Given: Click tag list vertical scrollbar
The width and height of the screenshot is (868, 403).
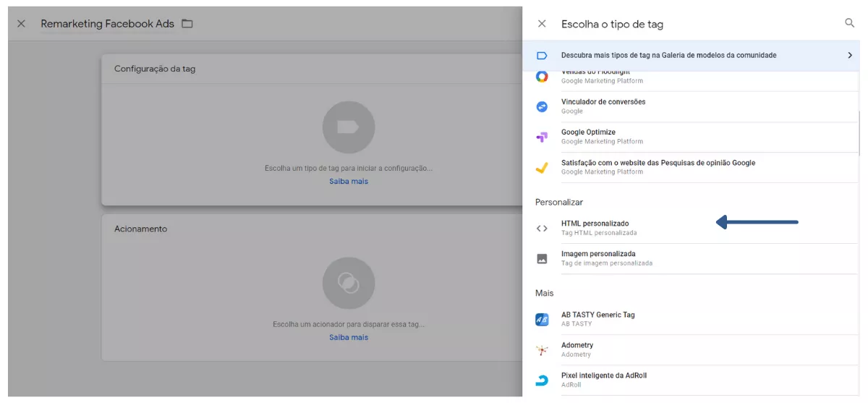Looking at the screenshot, I should click(x=859, y=132).
